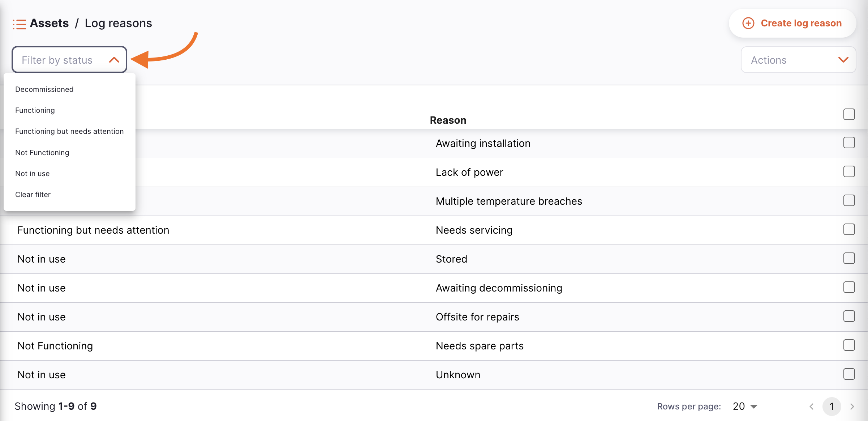Click page 1 pagination button
Image resolution: width=868 pixels, height=421 pixels.
832,407
